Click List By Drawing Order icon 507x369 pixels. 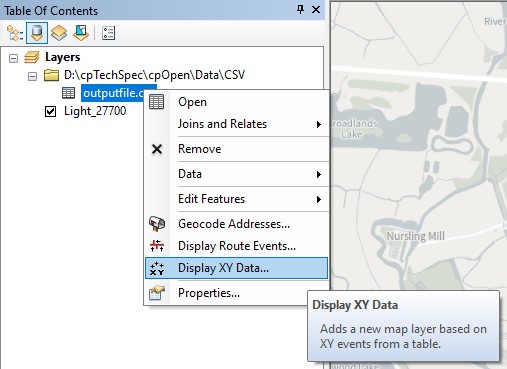click(x=15, y=33)
